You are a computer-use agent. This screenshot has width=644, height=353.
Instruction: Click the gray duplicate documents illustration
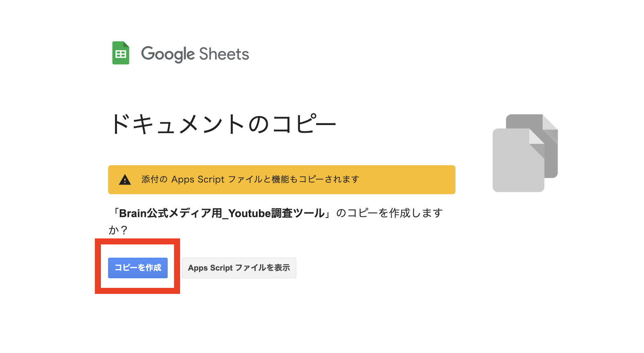(x=525, y=153)
